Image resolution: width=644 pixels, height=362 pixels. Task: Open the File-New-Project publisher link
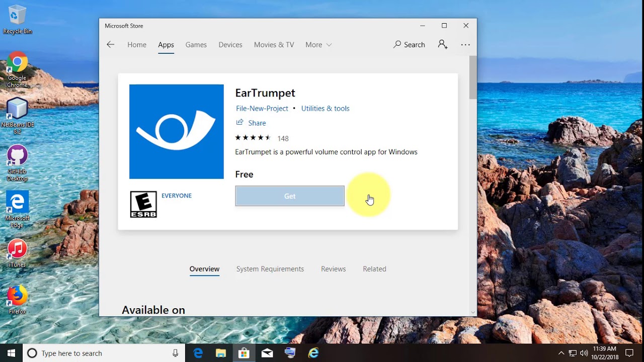coord(262,108)
